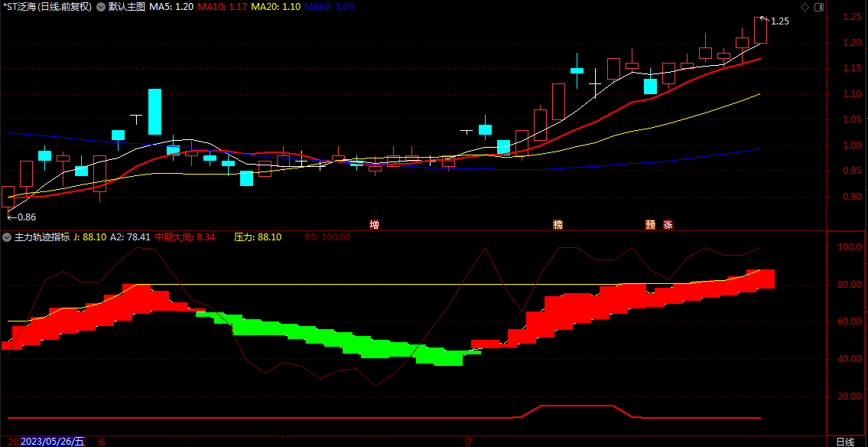Click the month 6 marker on the time axis
The image size is (868, 447).
tap(102, 442)
